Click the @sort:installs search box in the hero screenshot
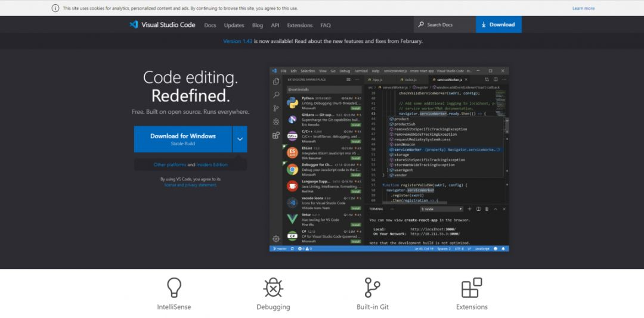This screenshot has height=318, width=644. [x=324, y=89]
